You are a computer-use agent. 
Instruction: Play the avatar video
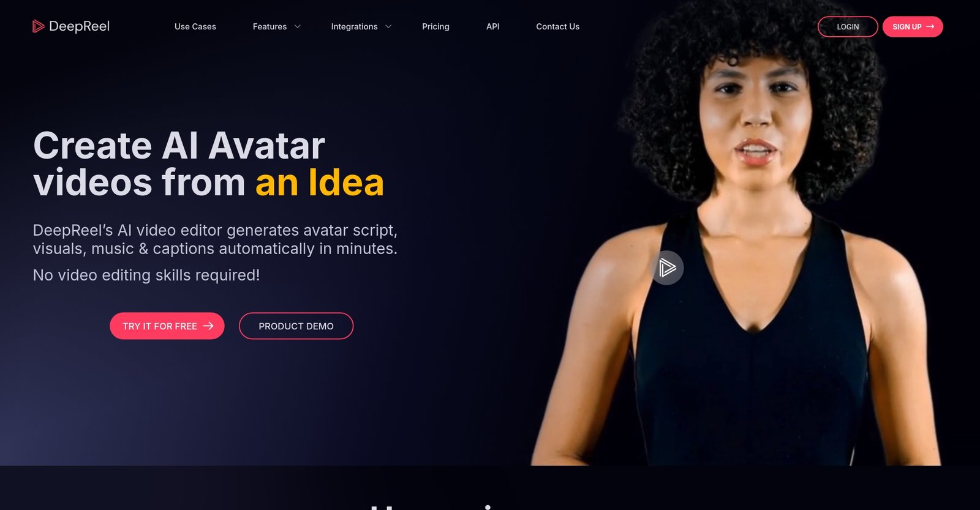[667, 268]
